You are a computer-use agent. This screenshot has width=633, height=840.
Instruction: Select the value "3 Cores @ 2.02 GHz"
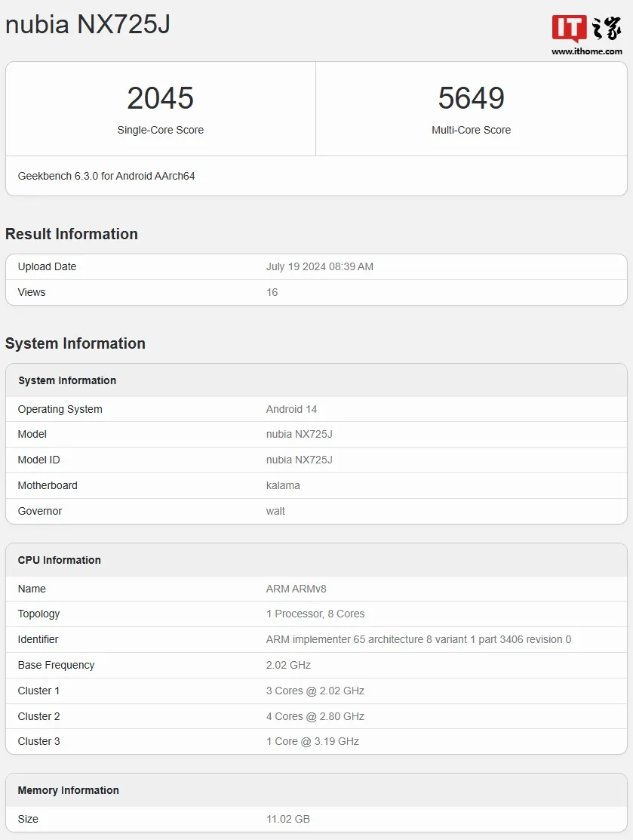[315, 691]
